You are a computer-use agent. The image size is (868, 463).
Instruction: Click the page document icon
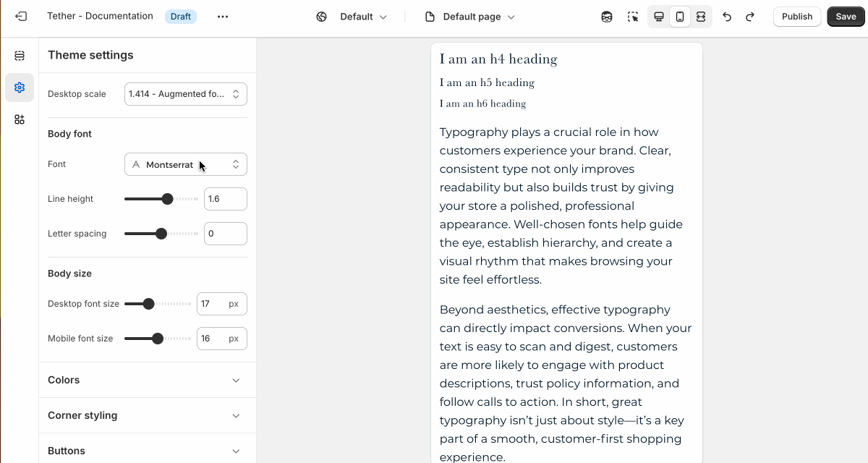(x=430, y=17)
